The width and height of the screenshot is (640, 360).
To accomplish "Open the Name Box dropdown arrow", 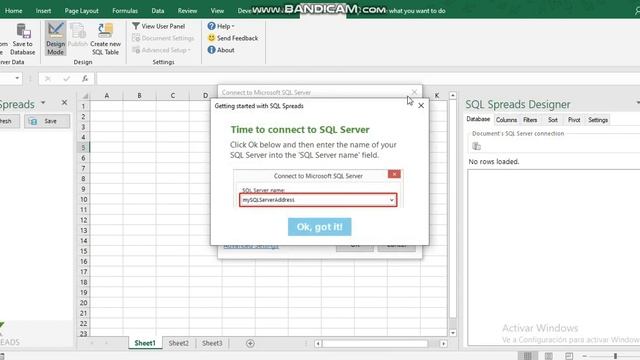I will 17,78.
